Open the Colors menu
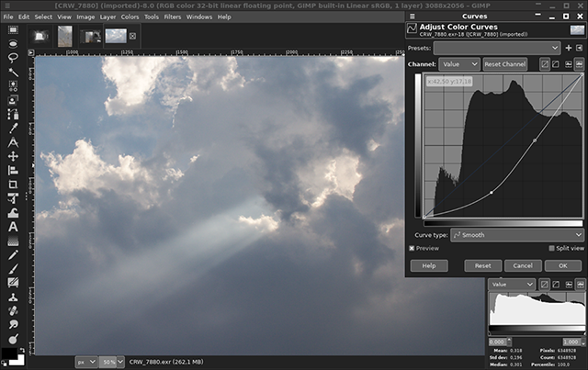This screenshot has width=588, height=370. pyautogui.click(x=130, y=17)
